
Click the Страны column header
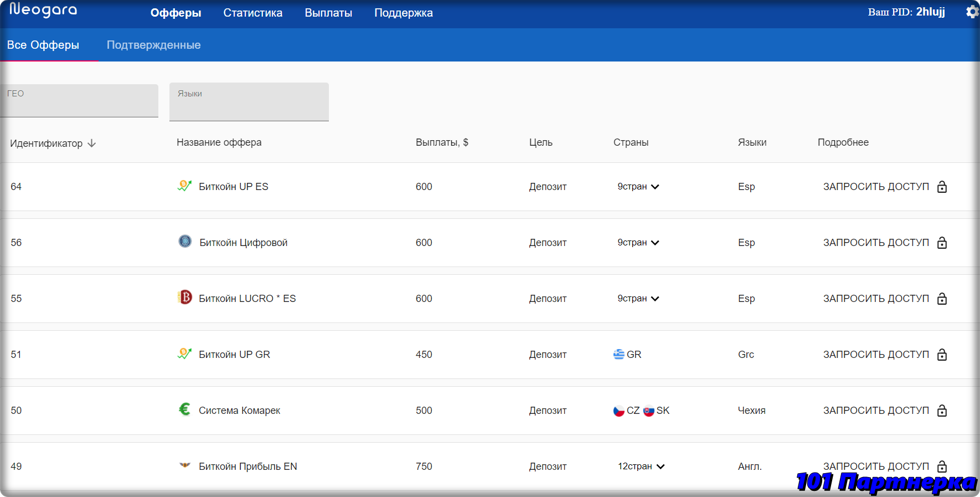pos(631,142)
